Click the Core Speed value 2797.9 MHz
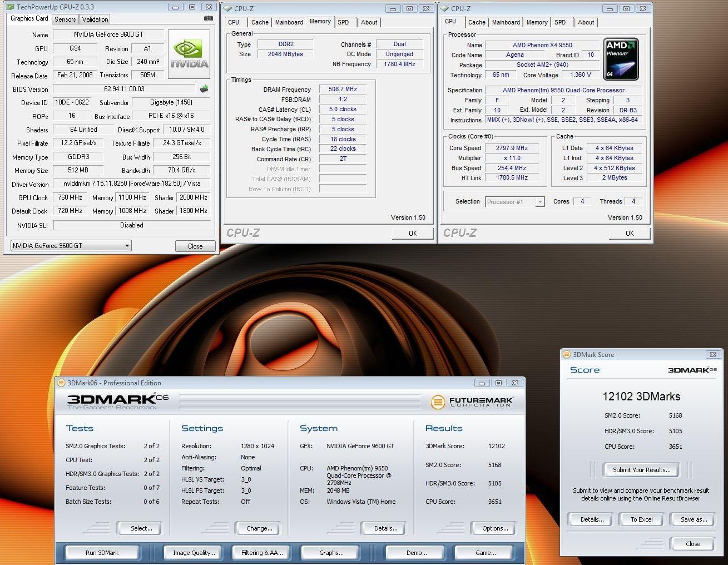 [x=512, y=148]
